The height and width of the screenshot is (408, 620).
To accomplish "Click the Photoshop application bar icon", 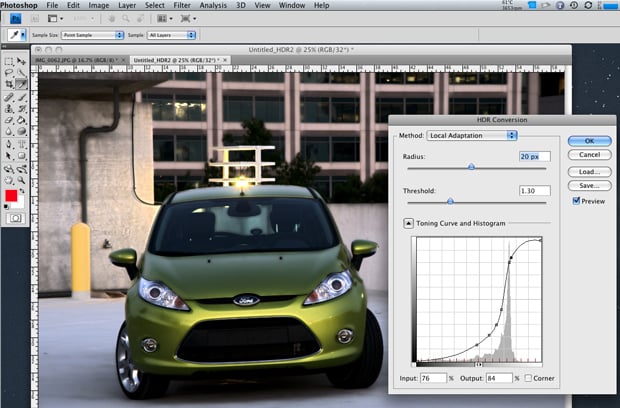I will point(15,19).
